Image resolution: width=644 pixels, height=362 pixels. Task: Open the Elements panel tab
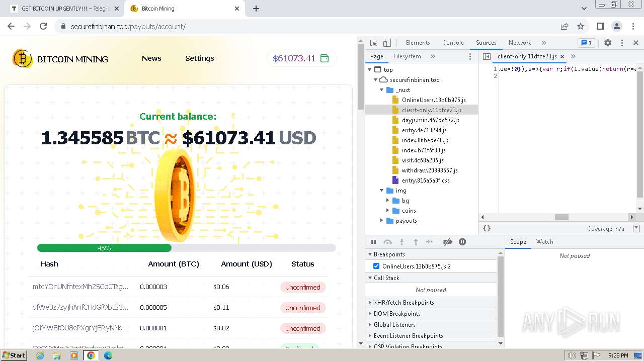pos(418,43)
